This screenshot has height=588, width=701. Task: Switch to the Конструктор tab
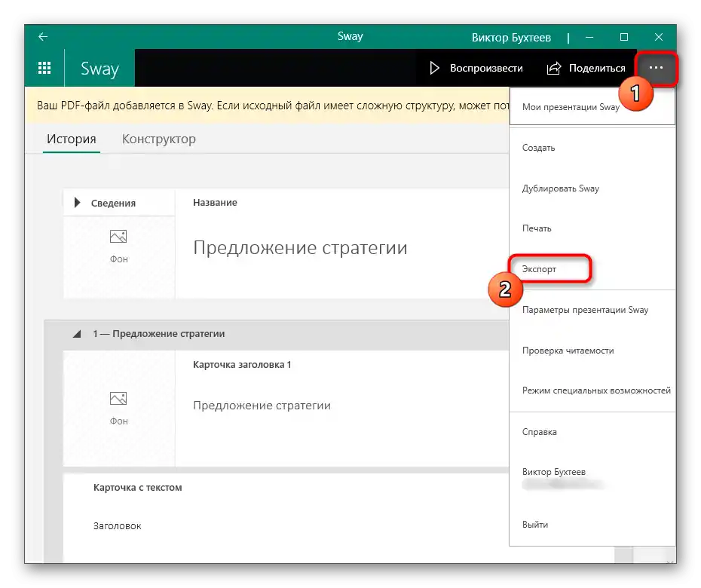click(x=159, y=139)
